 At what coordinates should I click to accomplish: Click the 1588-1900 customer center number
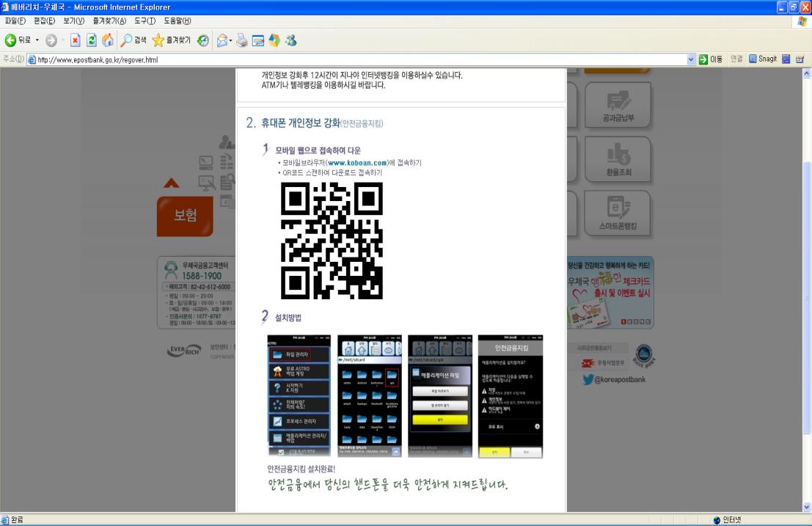pyautogui.click(x=202, y=276)
